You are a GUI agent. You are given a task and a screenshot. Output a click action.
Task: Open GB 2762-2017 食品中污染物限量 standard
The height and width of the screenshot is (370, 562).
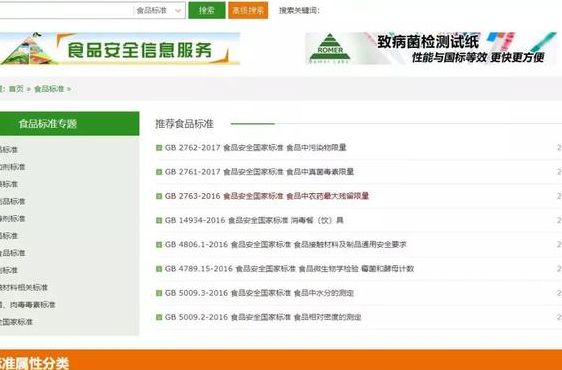pos(256,147)
